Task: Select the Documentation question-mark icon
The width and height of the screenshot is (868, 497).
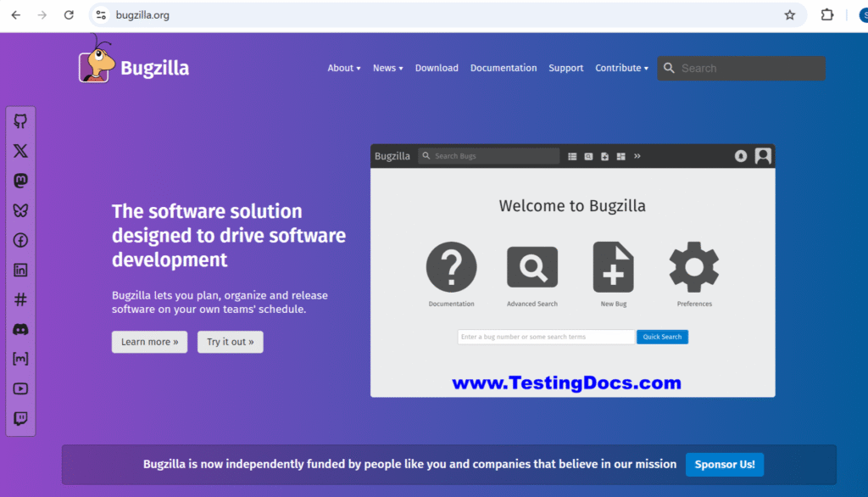Action: [452, 265]
